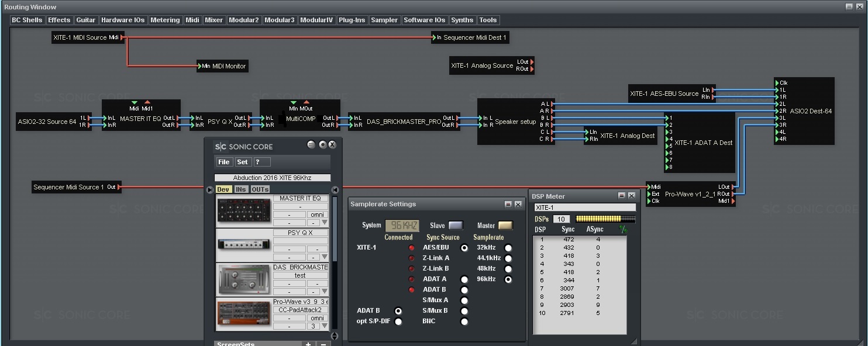
Task: Expand the PSY Q X device row arrow
Action: pos(325,257)
